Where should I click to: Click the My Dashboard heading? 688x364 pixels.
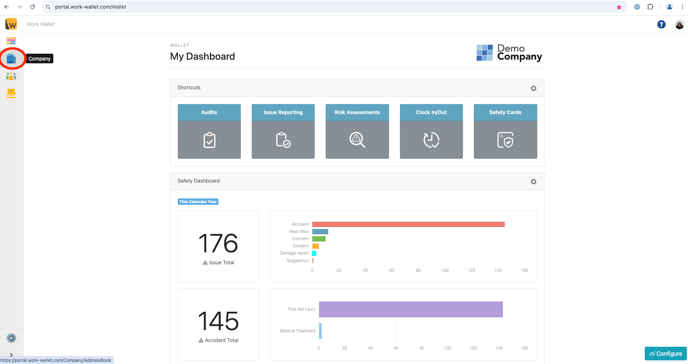203,57
